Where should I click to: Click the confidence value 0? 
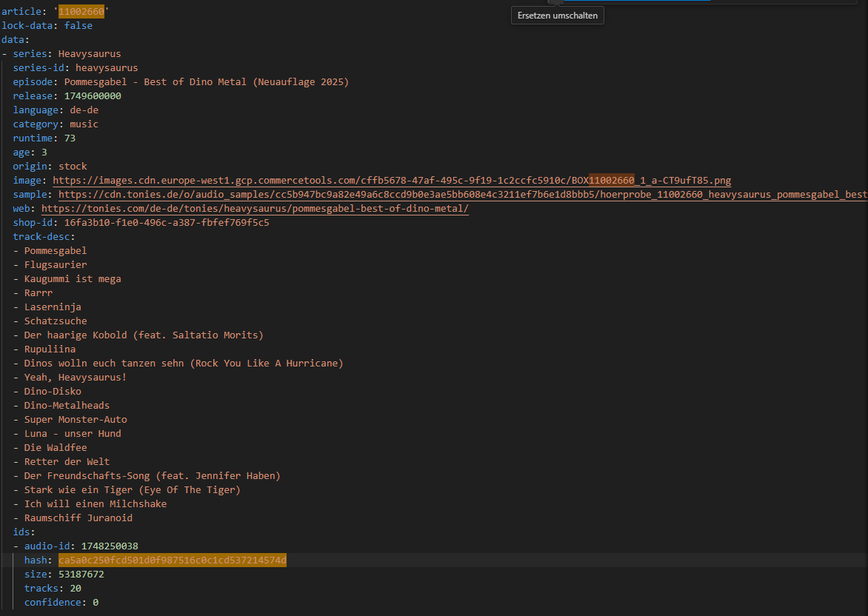coord(96,602)
